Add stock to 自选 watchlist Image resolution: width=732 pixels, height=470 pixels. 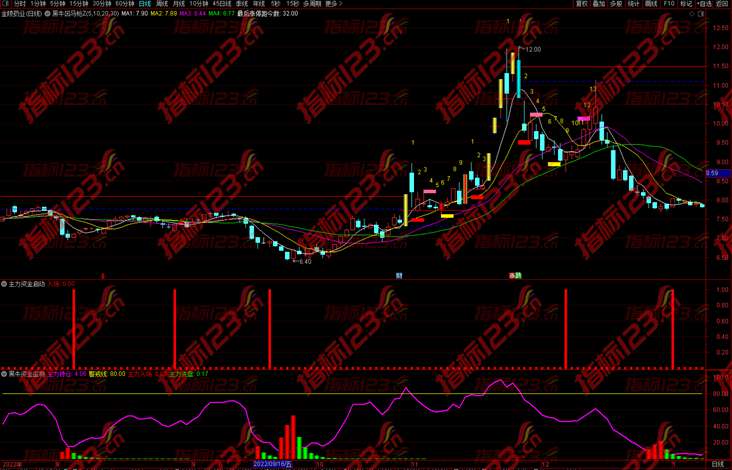tap(702, 4)
